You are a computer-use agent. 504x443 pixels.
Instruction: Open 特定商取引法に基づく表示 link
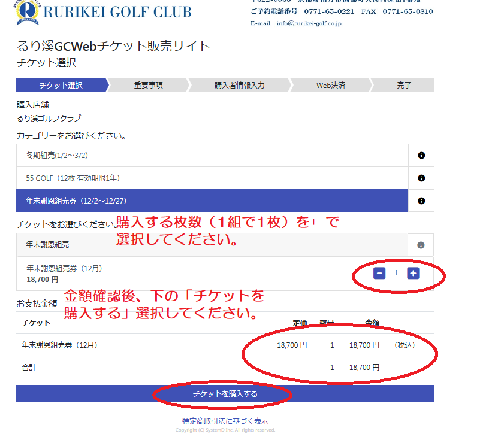point(225,421)
